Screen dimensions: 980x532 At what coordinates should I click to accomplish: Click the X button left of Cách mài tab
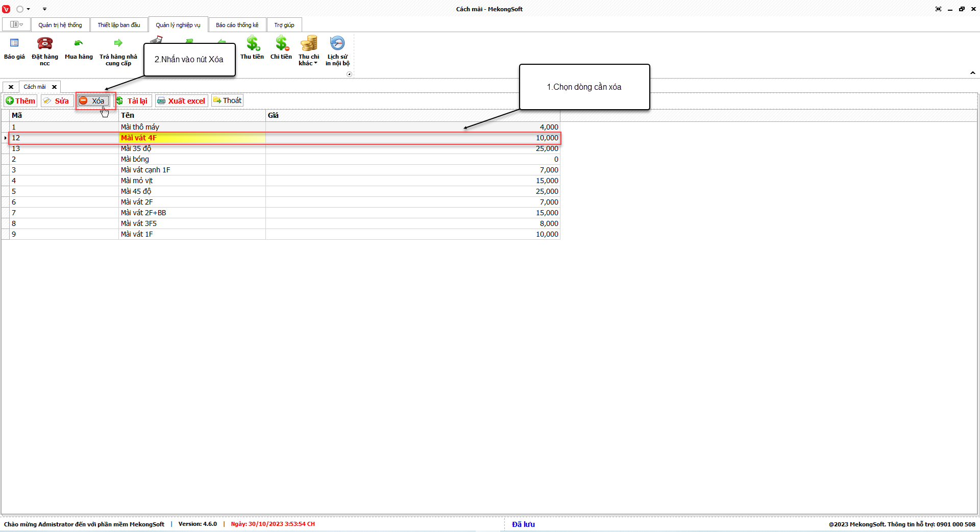[x=11, y=87]
